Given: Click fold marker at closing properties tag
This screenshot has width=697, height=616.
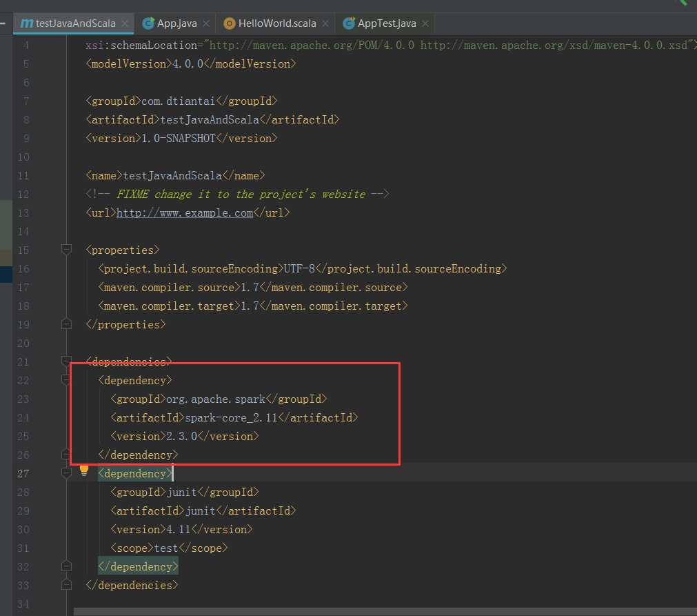Looking at the screenshot, I should 67,324.
